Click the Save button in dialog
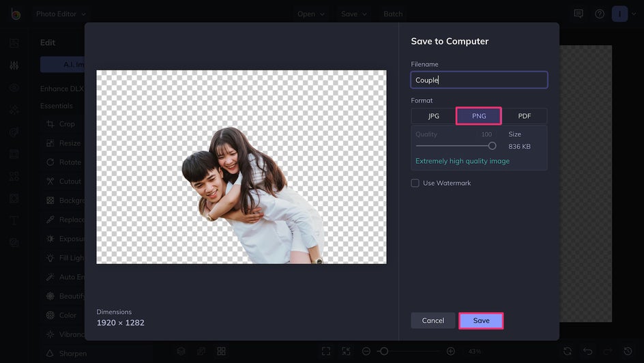Image resolution: width=644 pixels, height=363 pixels. pos(481,321)
